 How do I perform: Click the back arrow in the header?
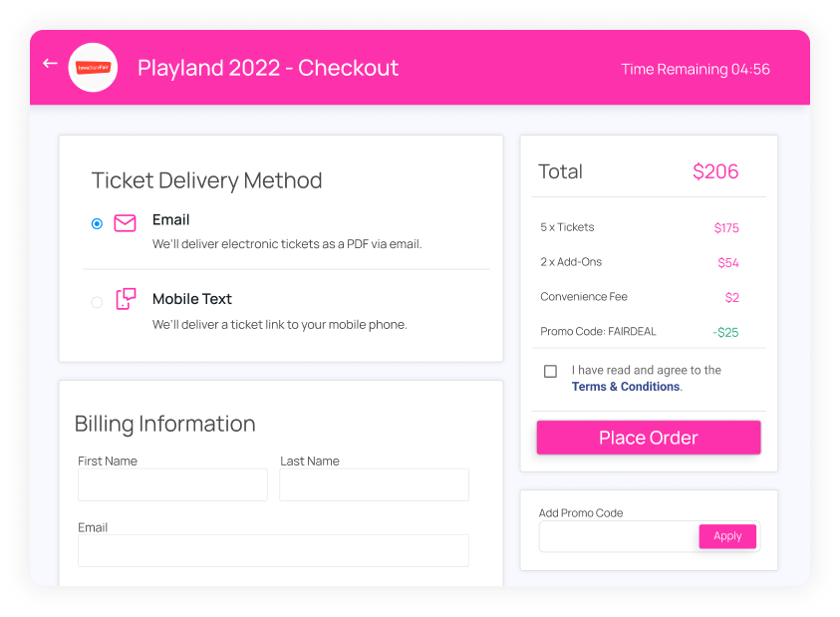tap(50, 63)
